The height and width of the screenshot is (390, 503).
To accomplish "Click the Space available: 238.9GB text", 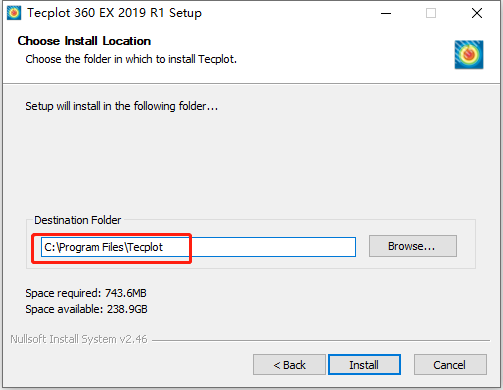I will pyautogui.click(x=86, y=309).
